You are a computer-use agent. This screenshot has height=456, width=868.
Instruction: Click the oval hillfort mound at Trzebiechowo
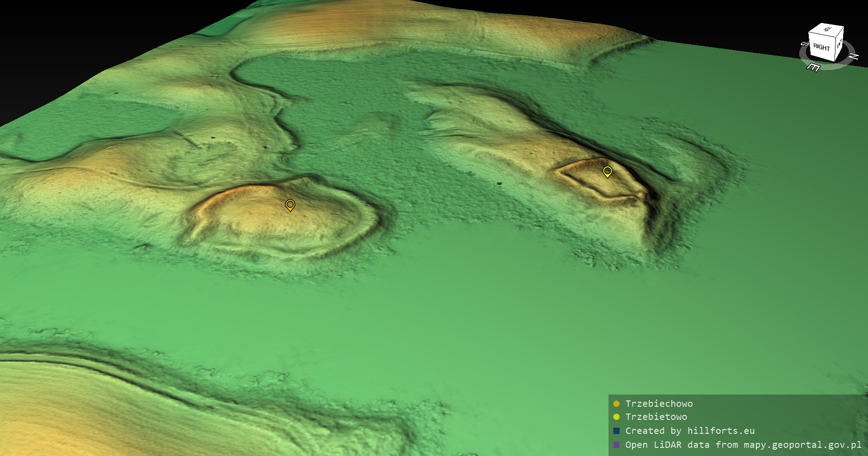click(280, 221)
